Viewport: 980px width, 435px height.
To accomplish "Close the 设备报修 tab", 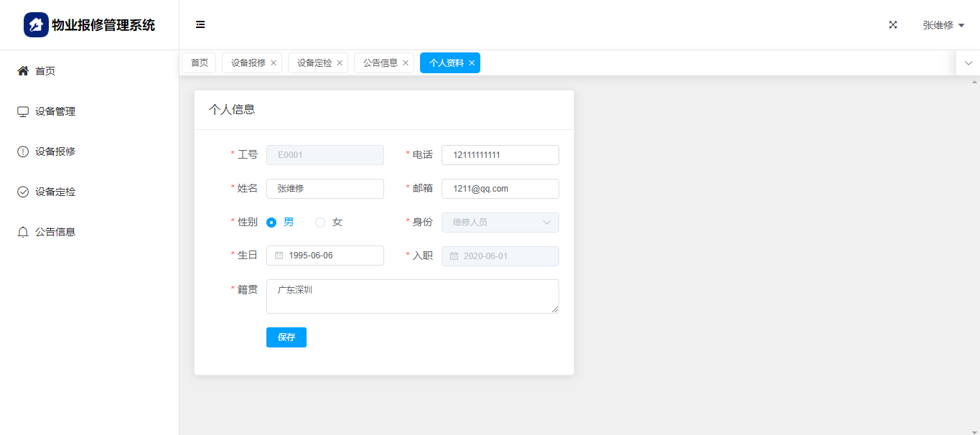I will coord(274,63).
